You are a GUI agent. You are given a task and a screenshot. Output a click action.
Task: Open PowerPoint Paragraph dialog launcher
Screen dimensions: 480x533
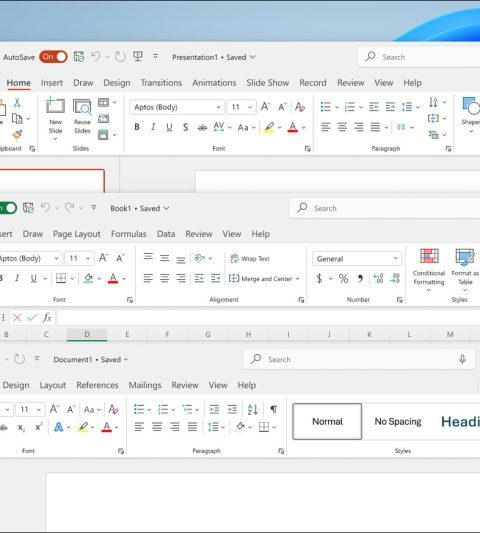tap(448, 149)
